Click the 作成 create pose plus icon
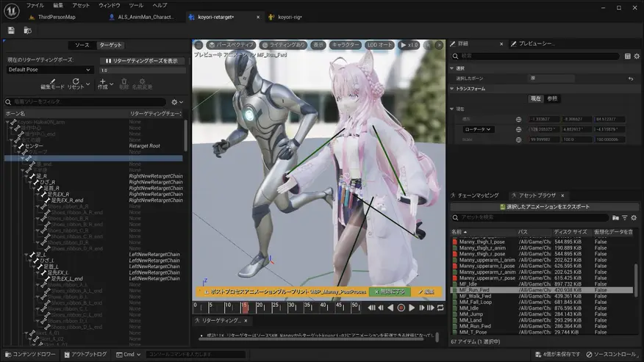Screen dimensions: 644x362 coord(103,82)
